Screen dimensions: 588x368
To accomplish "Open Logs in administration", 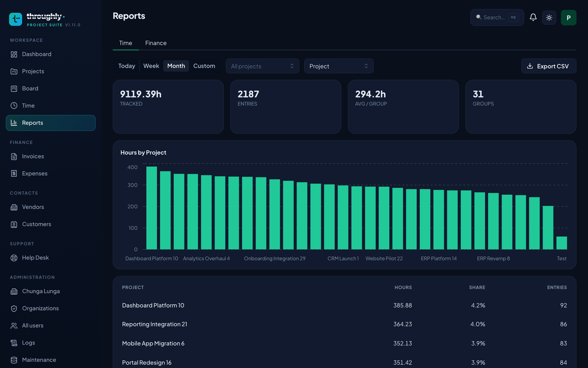I will [51, 343].
